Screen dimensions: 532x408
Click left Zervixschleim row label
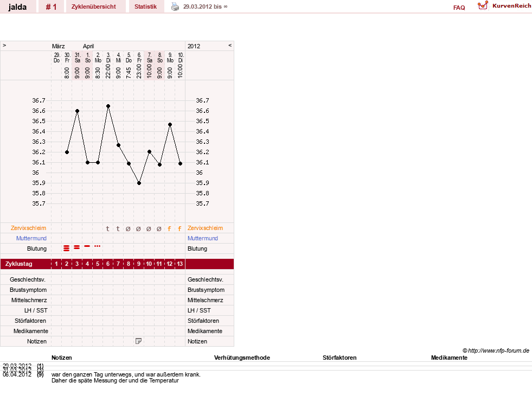[29, 228]
